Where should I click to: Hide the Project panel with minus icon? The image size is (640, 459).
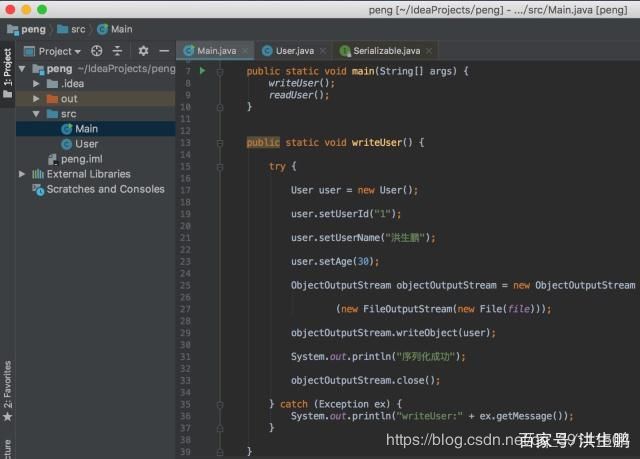(x=164, y=51)
